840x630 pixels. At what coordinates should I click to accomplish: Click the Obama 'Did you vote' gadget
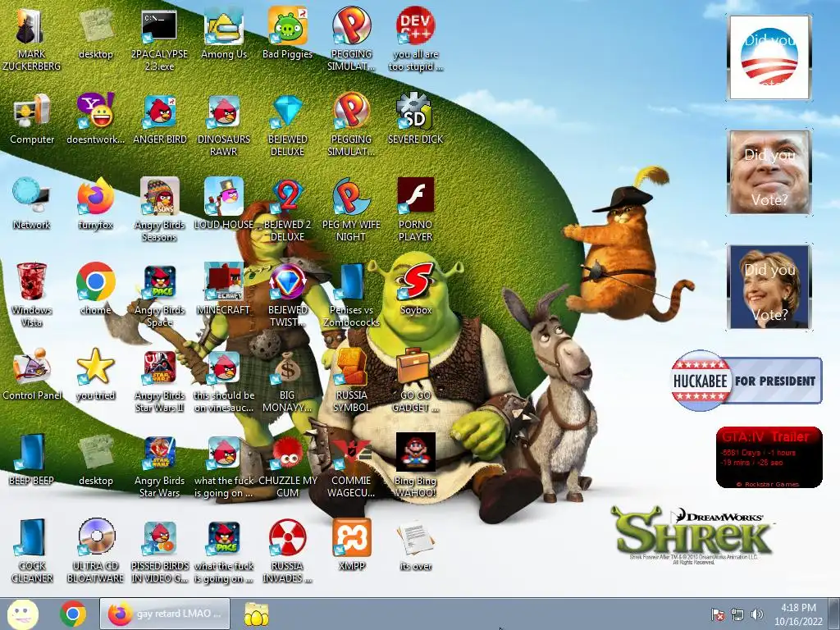769,57
